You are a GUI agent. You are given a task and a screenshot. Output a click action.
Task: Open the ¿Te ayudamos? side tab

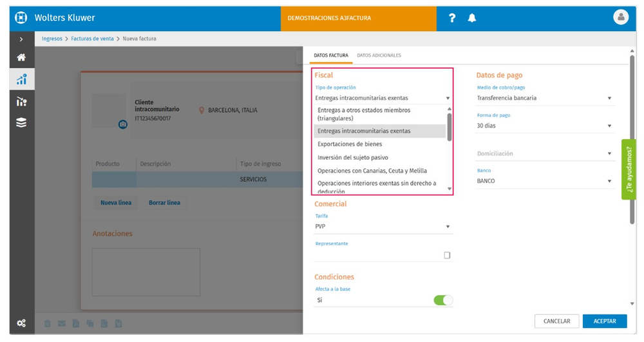point(629,169)
